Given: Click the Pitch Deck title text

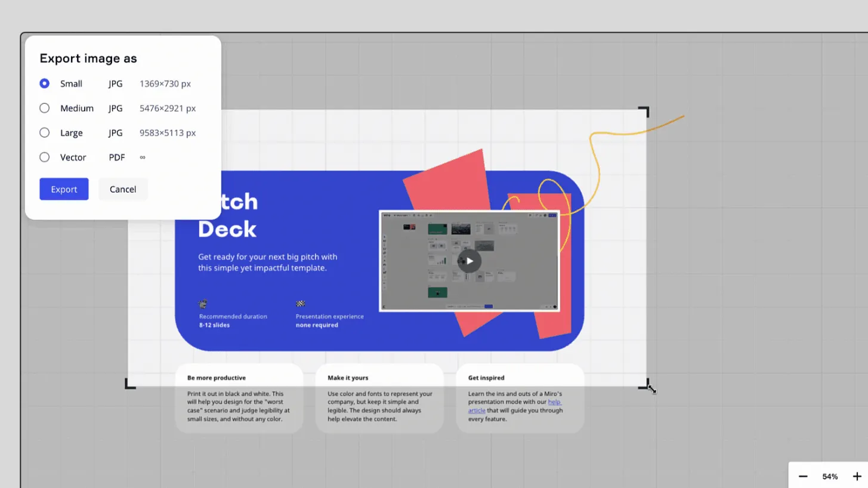Looking at the screenshot, I should click(227, 215).
